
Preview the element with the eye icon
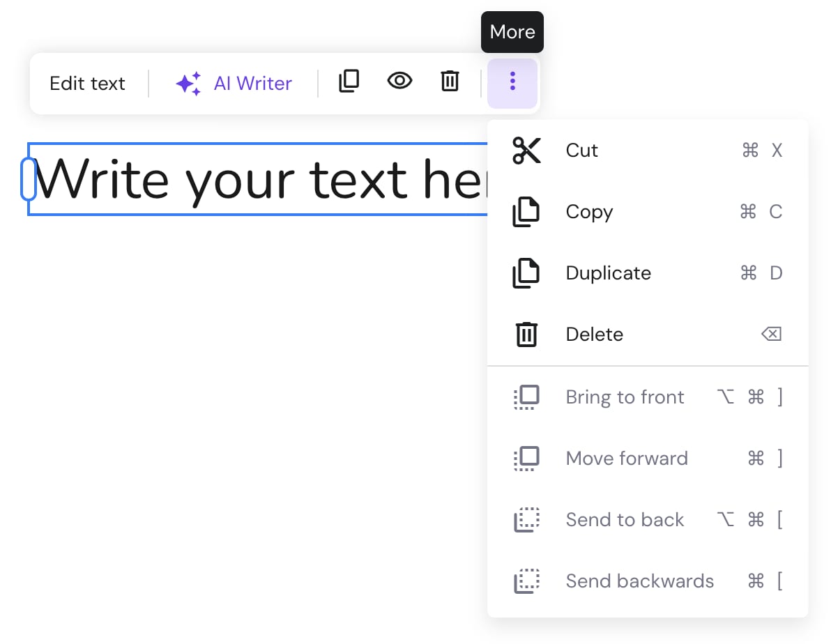pyautogui.click(x=399, y=82)
